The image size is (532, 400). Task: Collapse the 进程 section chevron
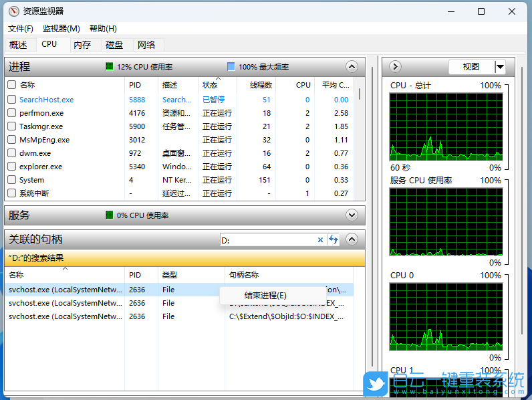[x=352, y=67]
